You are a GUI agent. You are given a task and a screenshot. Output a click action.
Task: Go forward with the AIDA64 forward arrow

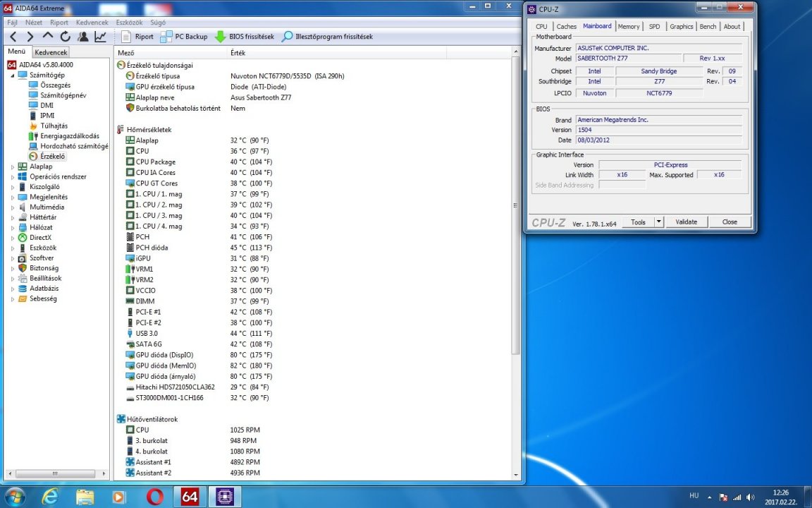click(30, 36)
